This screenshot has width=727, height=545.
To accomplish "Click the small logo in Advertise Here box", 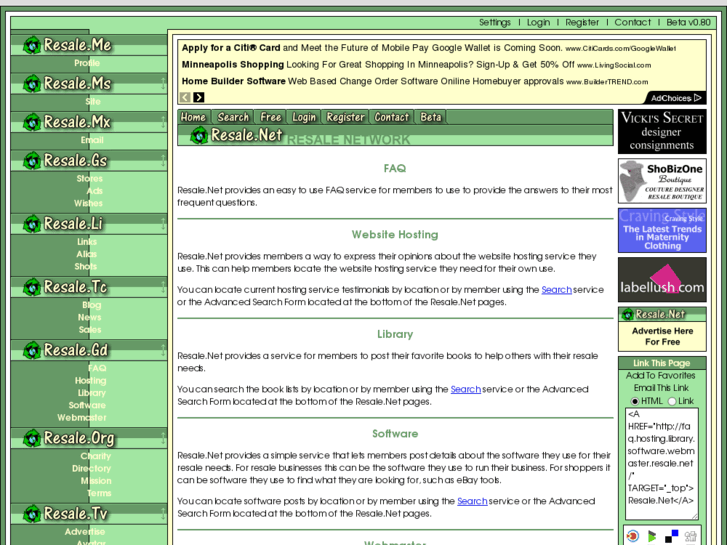I will coord(628,314).
